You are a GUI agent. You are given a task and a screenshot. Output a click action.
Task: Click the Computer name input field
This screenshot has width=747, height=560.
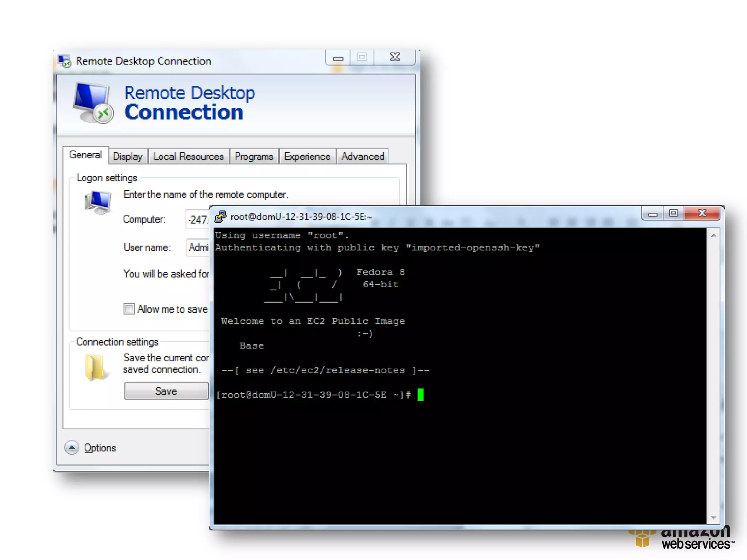198,219
